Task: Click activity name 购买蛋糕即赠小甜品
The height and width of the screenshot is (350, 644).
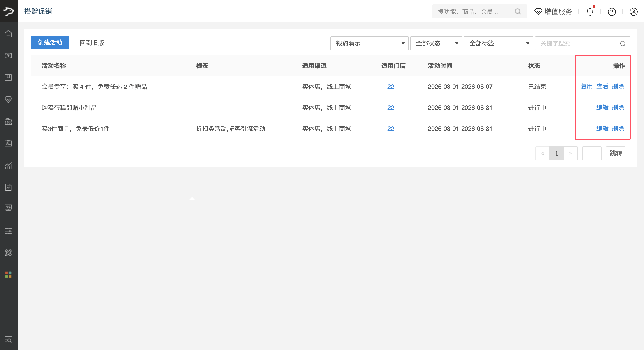Action: (x=69, y=108)
